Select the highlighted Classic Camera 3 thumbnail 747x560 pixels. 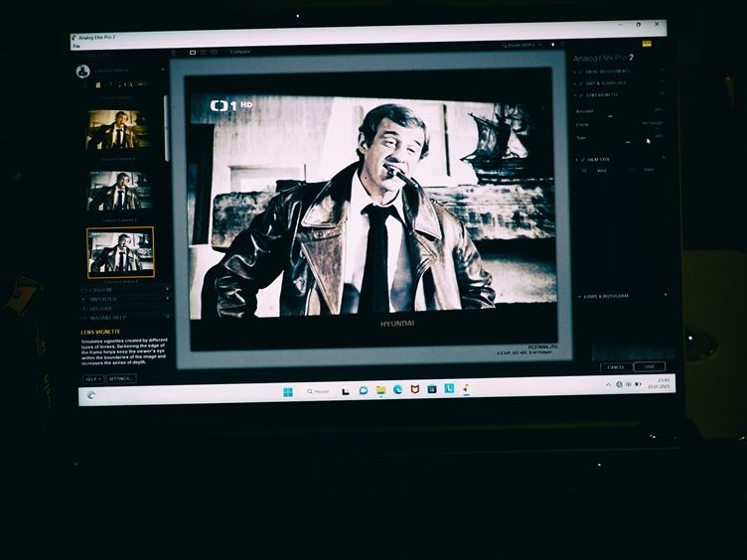pyautogui.click(x=120, y=252)
